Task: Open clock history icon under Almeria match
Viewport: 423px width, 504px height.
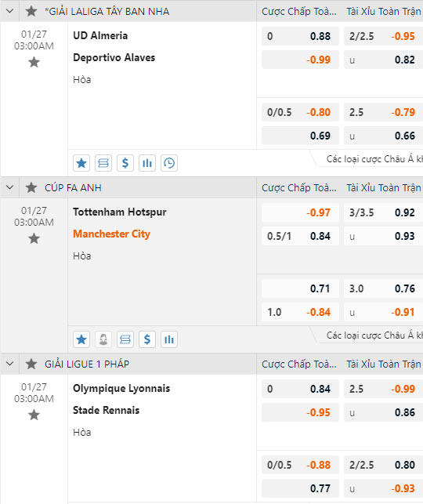Action: coord(169,163)
